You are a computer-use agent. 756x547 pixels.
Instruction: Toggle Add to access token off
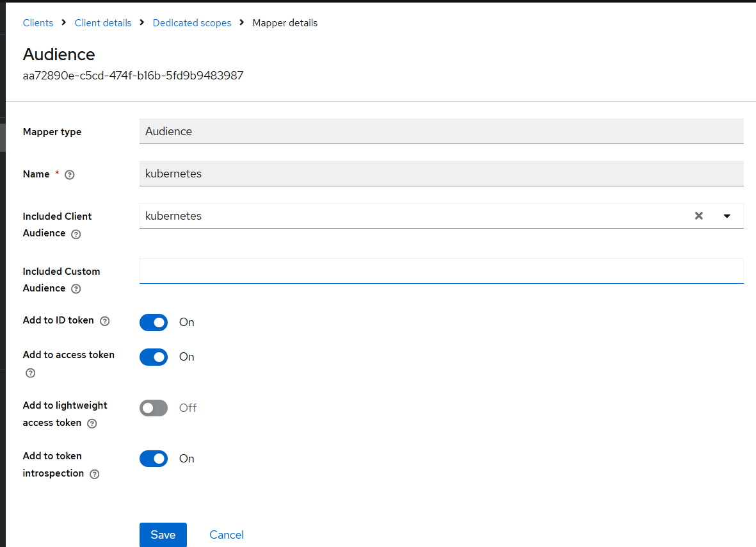pos(154,357)
